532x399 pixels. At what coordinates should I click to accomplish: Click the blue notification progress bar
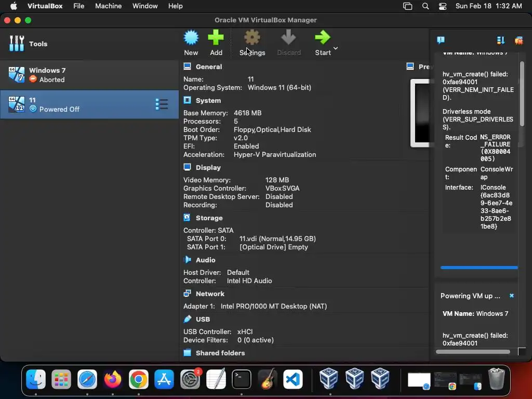click(479, 268)
